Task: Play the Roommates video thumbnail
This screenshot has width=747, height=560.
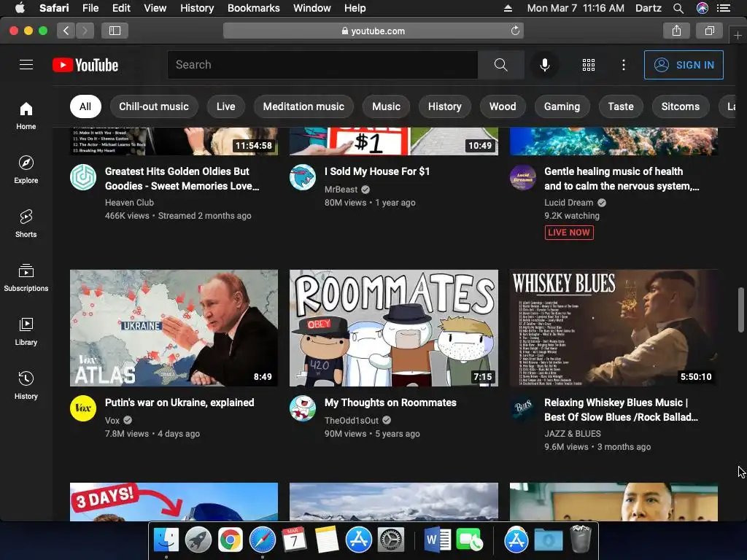Action: [x=394, y=328]
